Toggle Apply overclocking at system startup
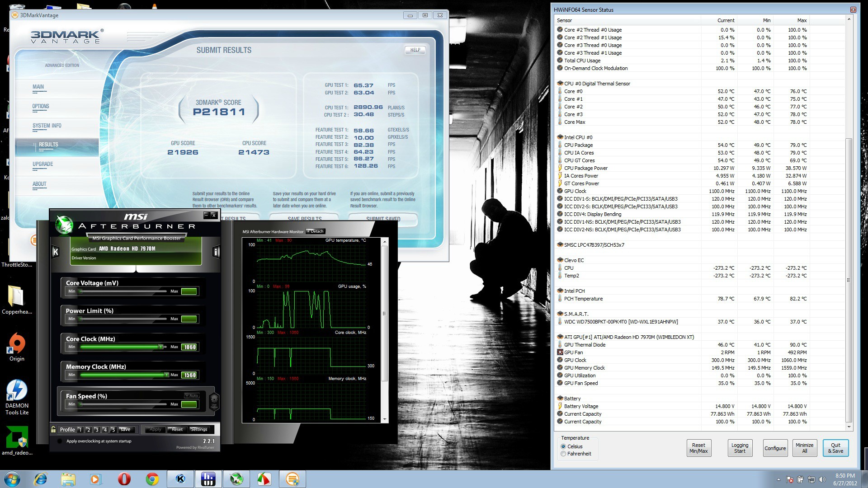Image resolution: width=868 pixels, height=488 pixels. 60,441
